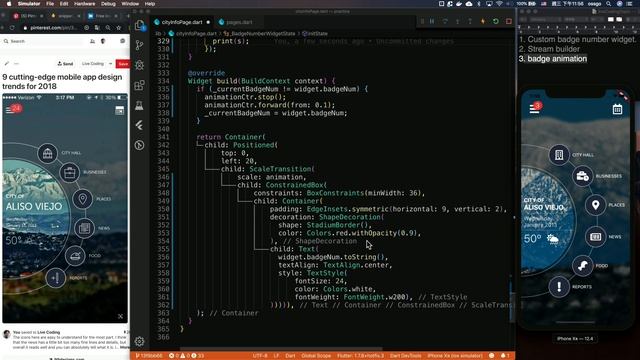The width and height of the screenshot is (640, 360).
Task: Pause the debug session
Action: click(432, 21)
